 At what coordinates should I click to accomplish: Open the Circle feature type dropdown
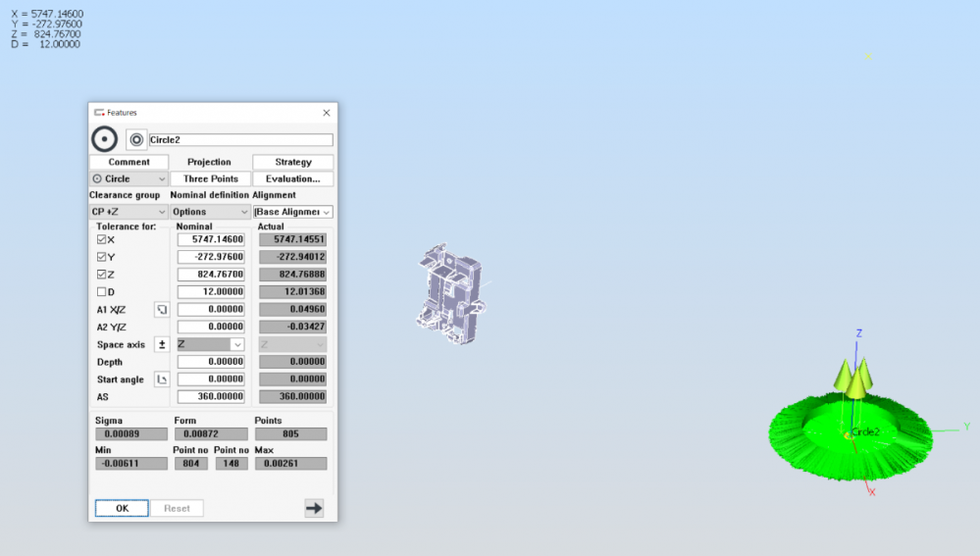click(129, 178)
